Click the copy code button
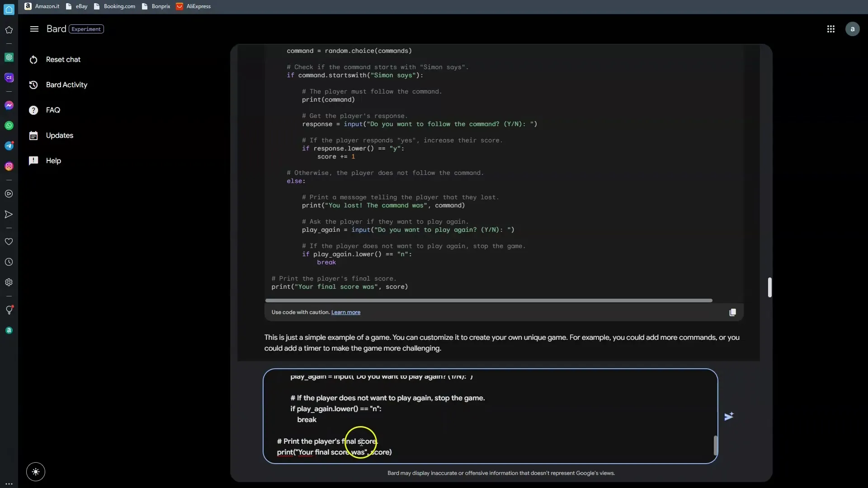 pyautogui.click(x=733, y=312)
